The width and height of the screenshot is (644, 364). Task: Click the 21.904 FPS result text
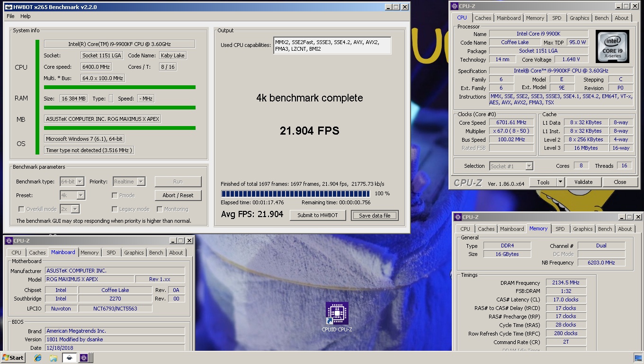pyautogui.click(x=310, y=131)
